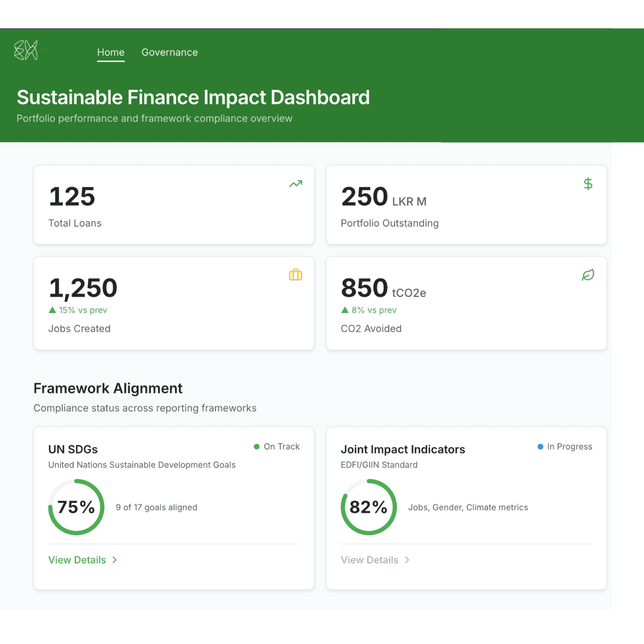The height and width of the screenshot is (644, 644).
Task: Open View Details for Joint Impact Indicators
Action: 369,560
